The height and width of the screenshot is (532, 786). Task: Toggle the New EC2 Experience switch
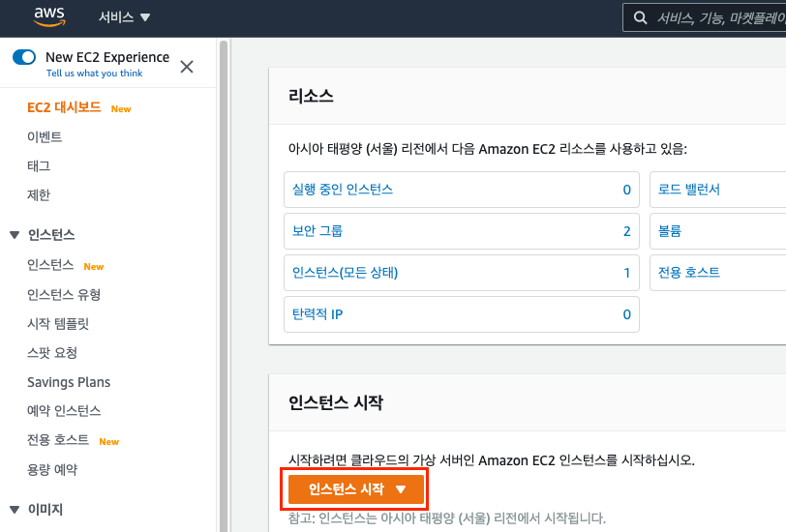24,57
